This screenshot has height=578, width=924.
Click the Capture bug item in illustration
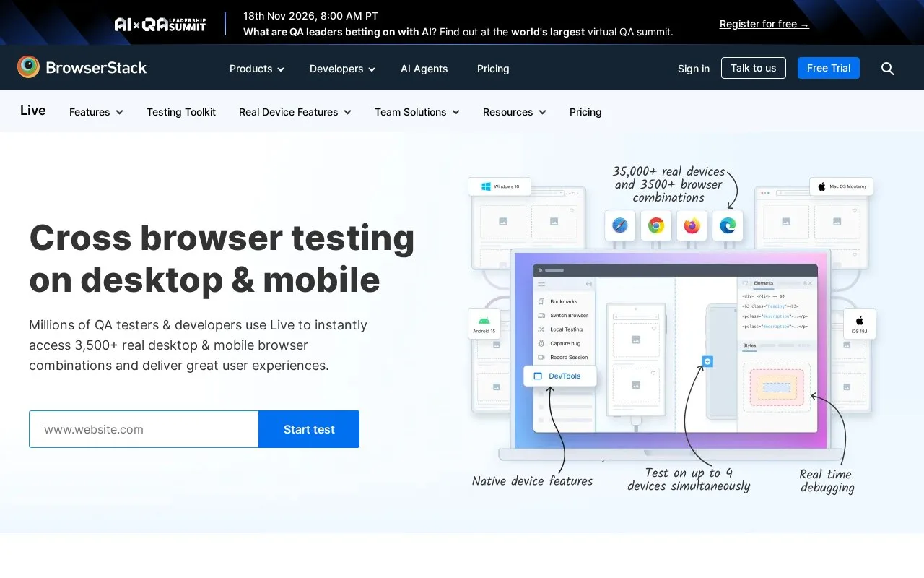click(559, 344)
